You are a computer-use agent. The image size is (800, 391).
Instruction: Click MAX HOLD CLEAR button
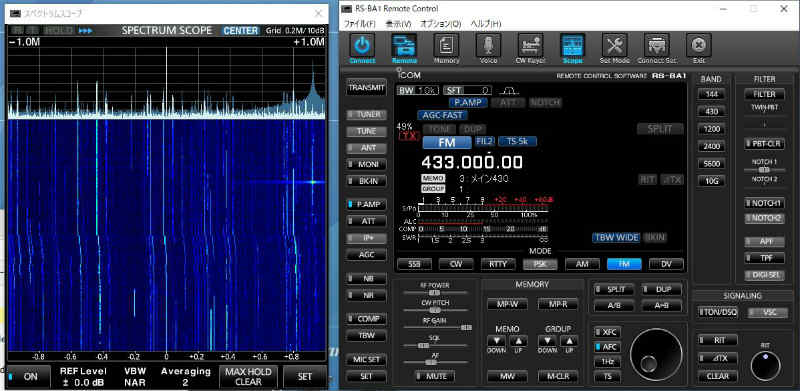248,377
